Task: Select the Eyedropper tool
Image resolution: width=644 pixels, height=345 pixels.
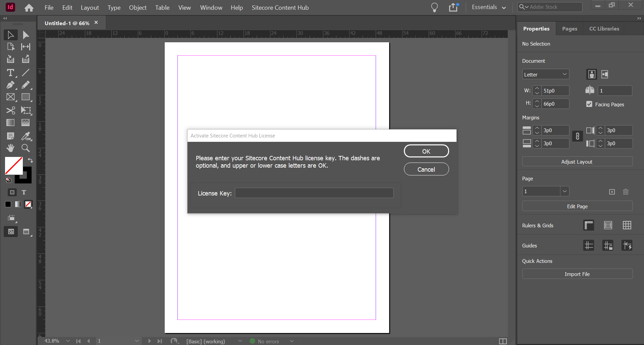Action: (x=26, y=136)
